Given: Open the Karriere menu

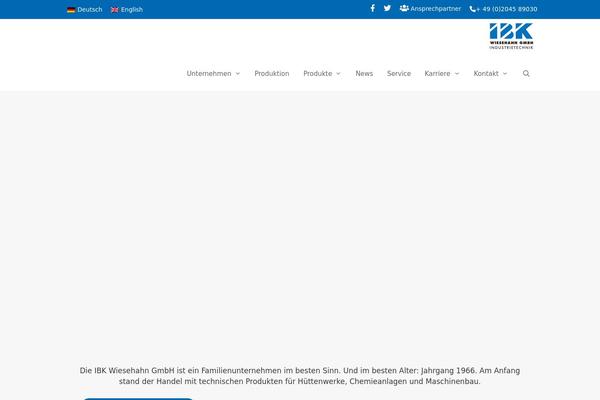Looking at the screenshot, I should pyautogui.click(x=437, y=73).
